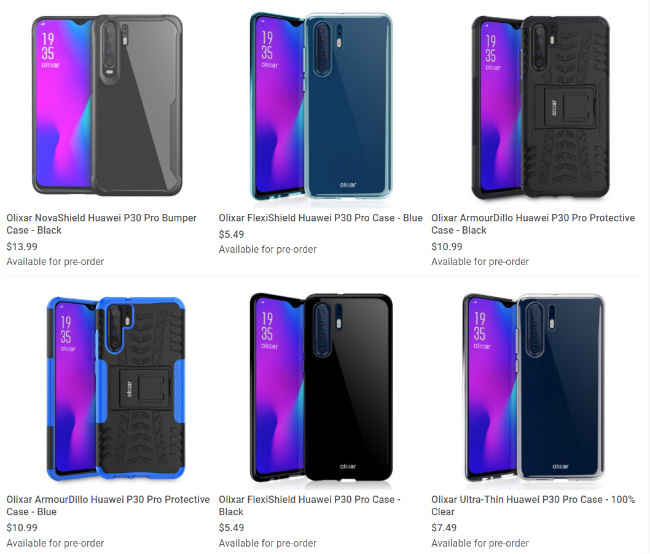The width and height of the screenshot is (650, 554).
Task: Click the Olixar FlexiShield P30 Pro Case - Blue title
Action: pos(320,218)
